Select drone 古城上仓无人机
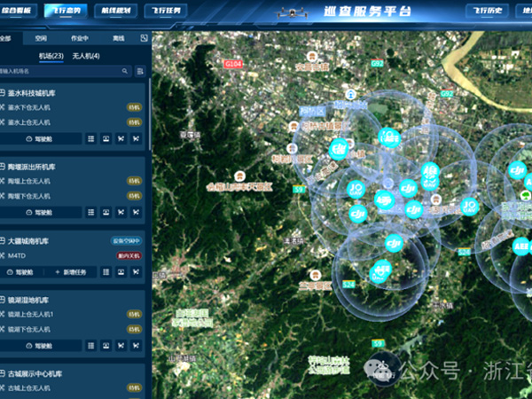Viewport: 532px width, 399px height. (29, 388)
